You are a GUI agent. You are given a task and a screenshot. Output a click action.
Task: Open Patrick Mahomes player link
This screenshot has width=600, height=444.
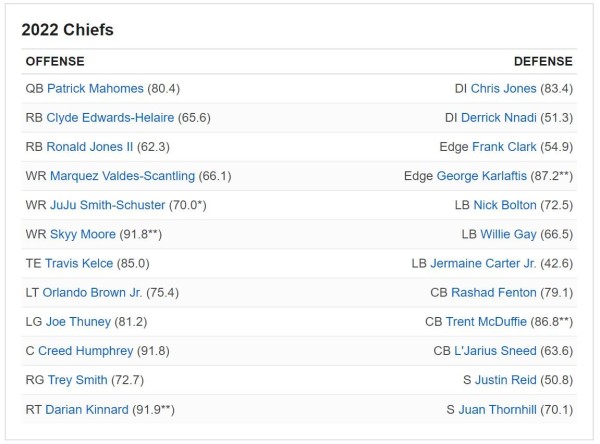click(x=95, y=88)
